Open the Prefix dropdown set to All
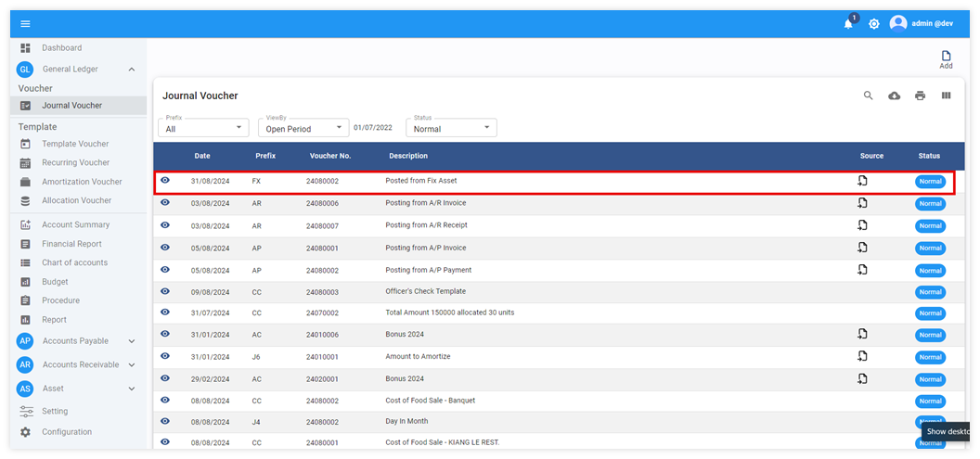 (202, 129)
